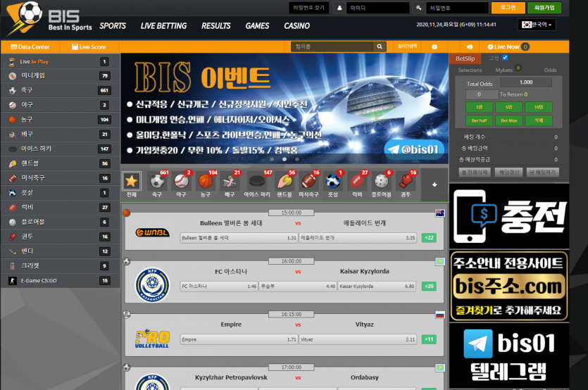Add 1만 to the bet amount

tap(479, 107)
